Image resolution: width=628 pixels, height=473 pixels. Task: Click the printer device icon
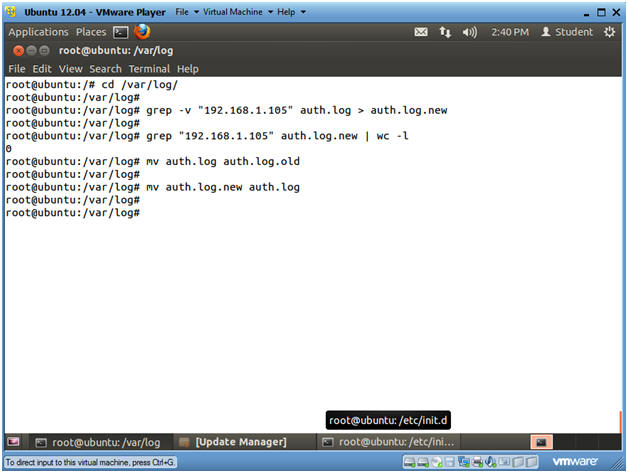click(477, 462)
